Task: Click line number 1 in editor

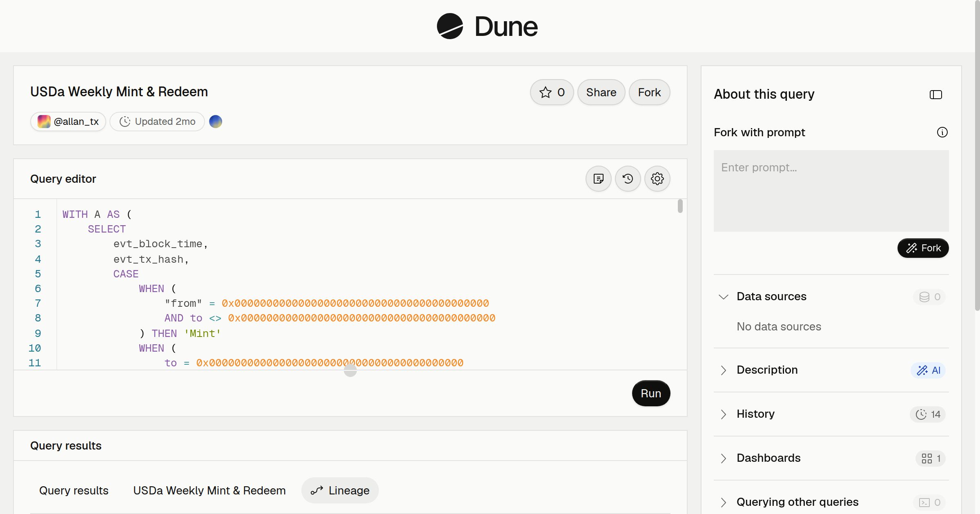Action: coord(38,214)
